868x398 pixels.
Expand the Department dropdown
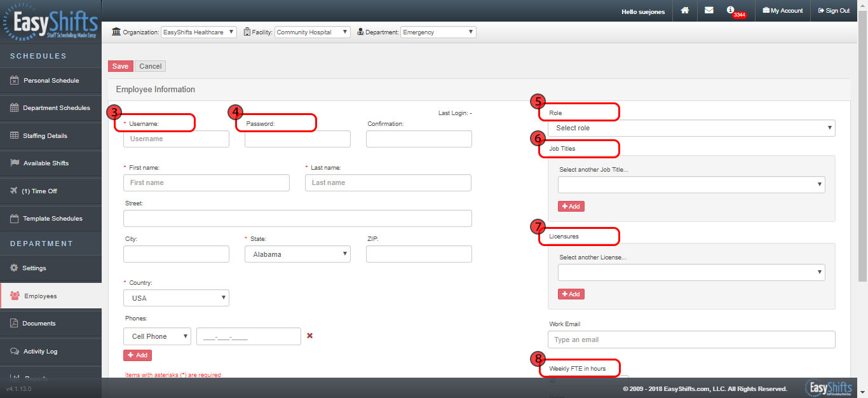pyautogui.click(x=438, y=32)
